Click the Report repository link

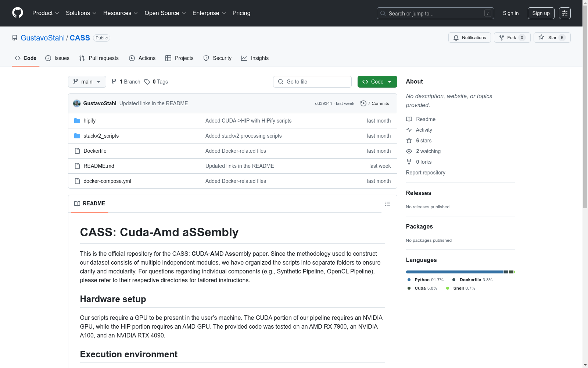pos(426,173)
